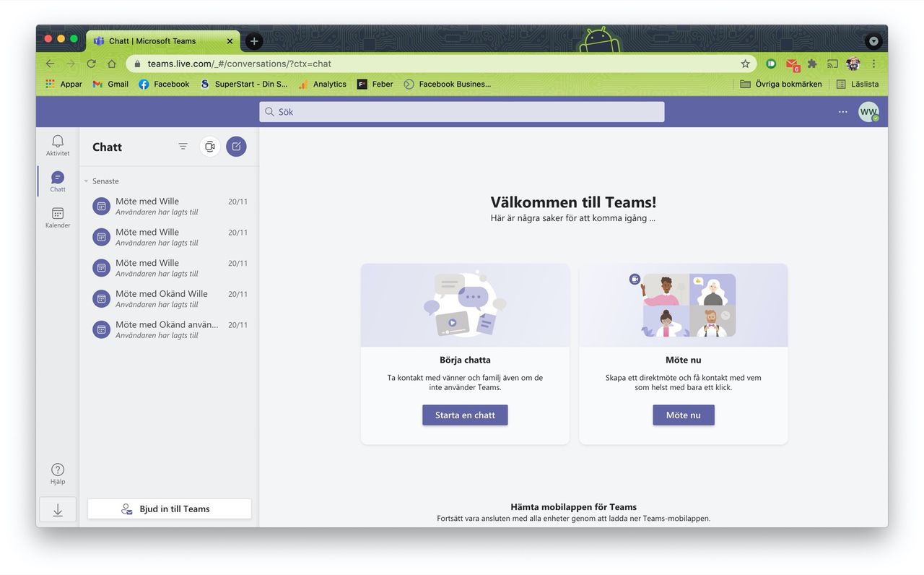The width and height of the screenshot is (924, 575).
Task: Click the teams.live.com address bar
Action: pyautogui.click(x=440, y=64)
